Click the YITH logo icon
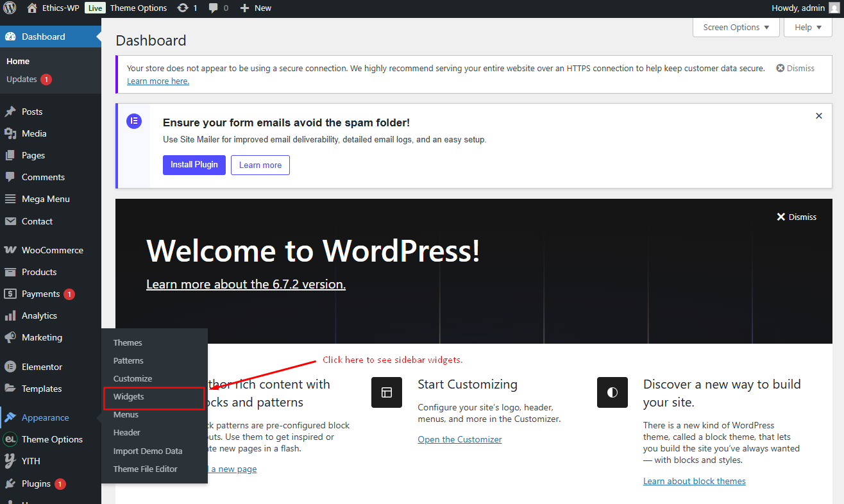This screenshot has width=844, height=504. point(10,461)
